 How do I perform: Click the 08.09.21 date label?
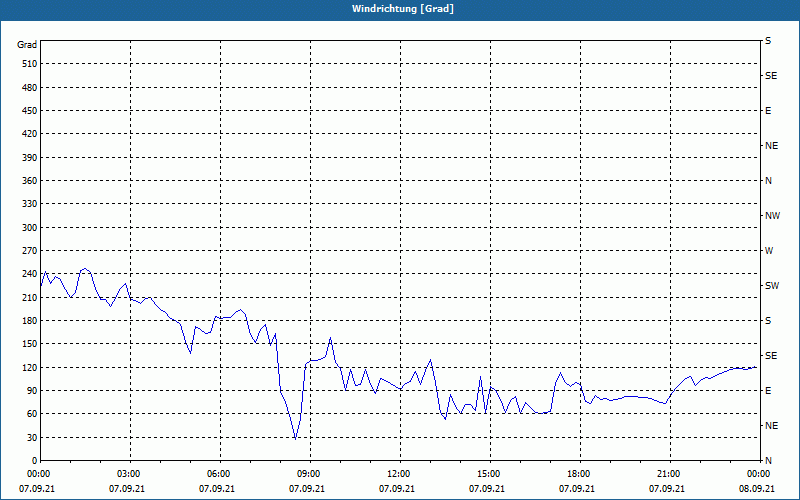click(x=757, y=489)
